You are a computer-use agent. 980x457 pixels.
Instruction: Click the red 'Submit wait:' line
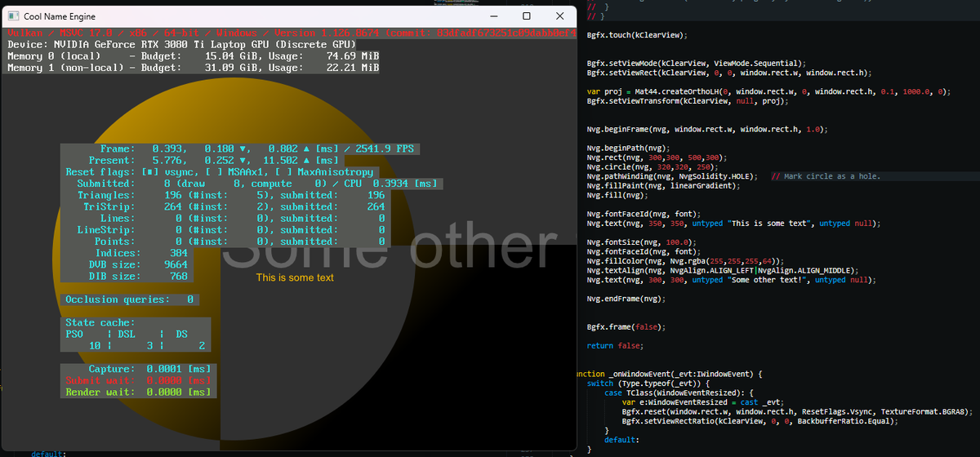point(139,381)
